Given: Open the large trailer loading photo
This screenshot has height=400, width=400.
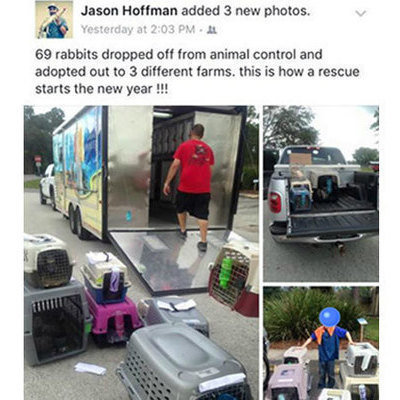Looking at the screenshot, I should [x=141, y=253].
